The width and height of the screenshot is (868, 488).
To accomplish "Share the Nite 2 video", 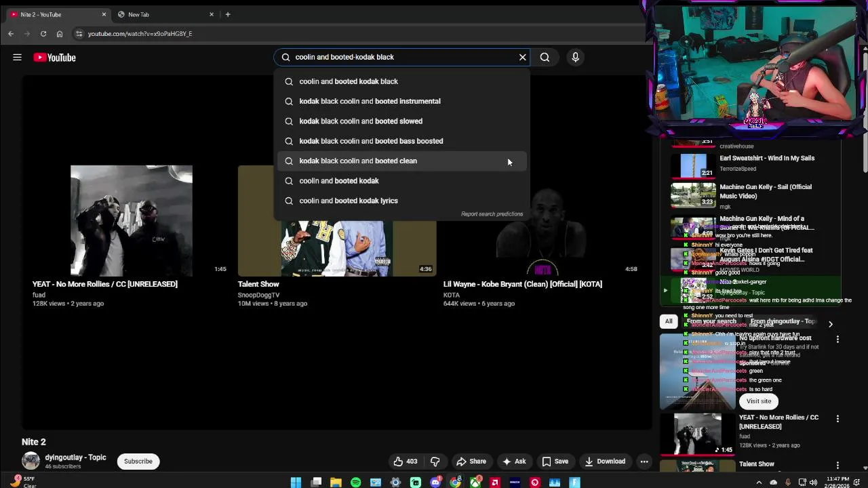I will [471, 462].
